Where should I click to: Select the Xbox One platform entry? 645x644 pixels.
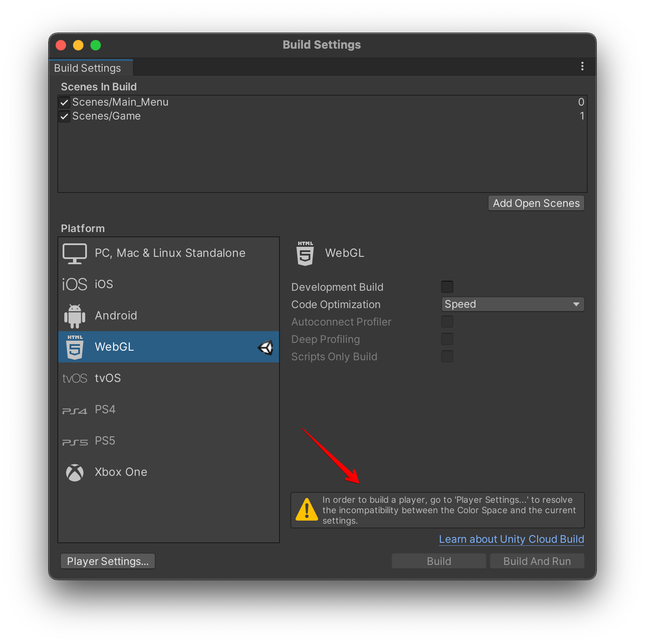point(169,472)
